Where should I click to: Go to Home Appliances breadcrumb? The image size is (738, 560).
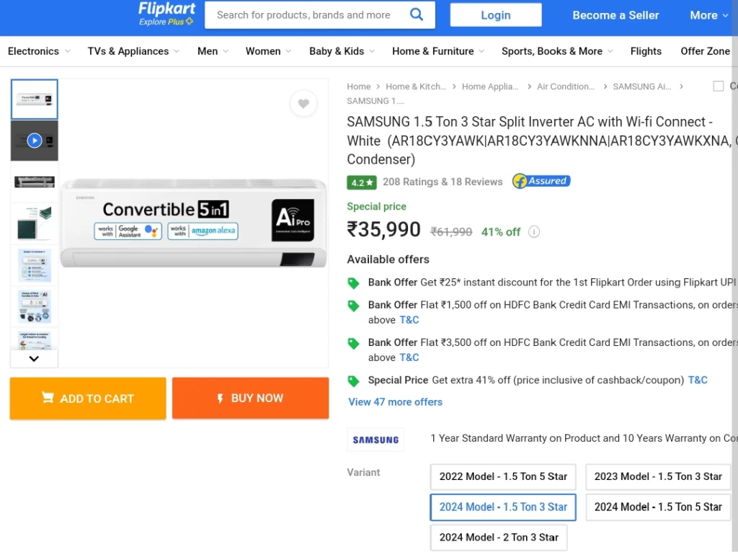click(x=490, y=86)
